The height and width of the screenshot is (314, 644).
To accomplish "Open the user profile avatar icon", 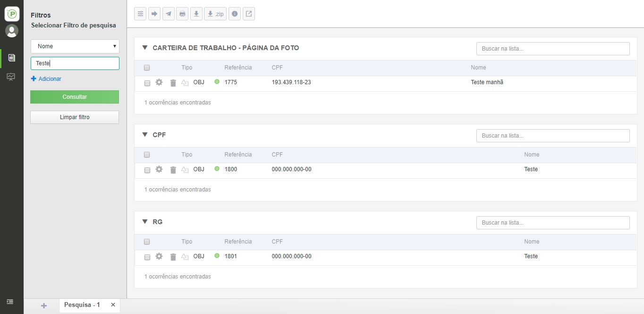I will (12, 31).
